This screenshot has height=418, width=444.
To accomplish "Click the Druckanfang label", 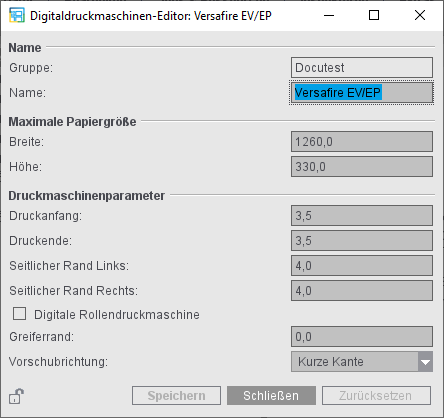I will pos(45,216).
